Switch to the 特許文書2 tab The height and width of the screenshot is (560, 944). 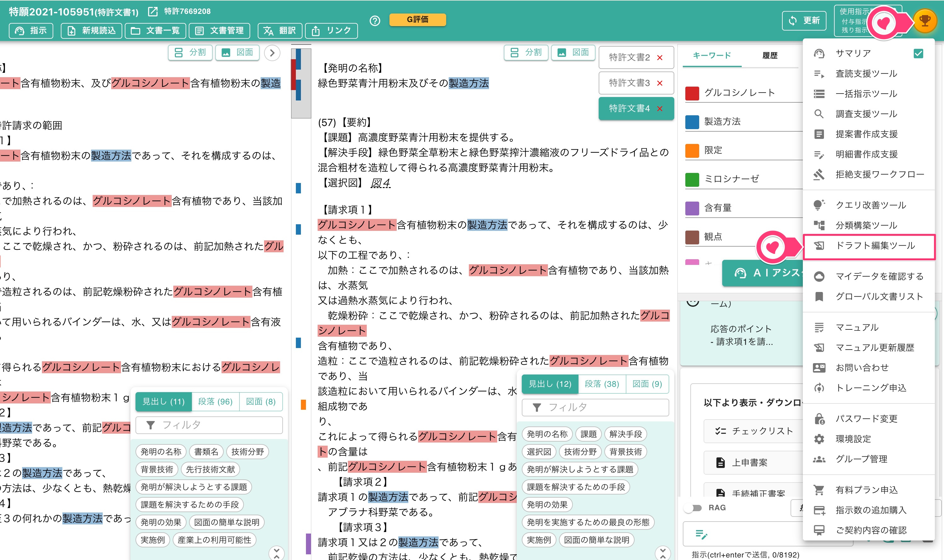[x=629, y=57]
